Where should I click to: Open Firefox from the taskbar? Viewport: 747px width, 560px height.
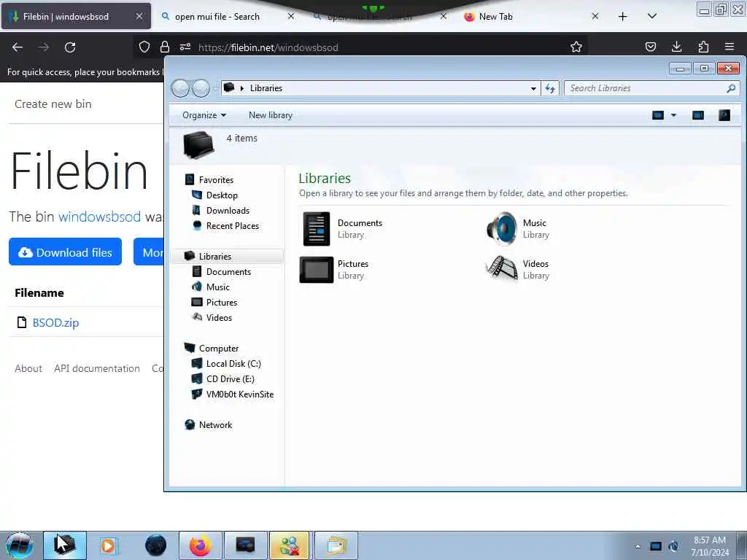pyautogui.click(x=201, y=545)
